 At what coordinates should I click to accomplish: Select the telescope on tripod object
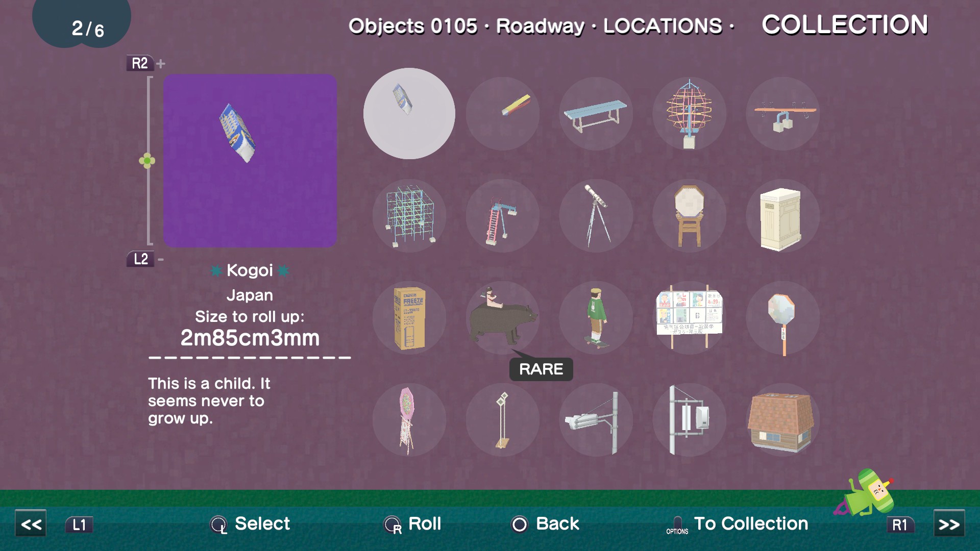click(596, 216)
